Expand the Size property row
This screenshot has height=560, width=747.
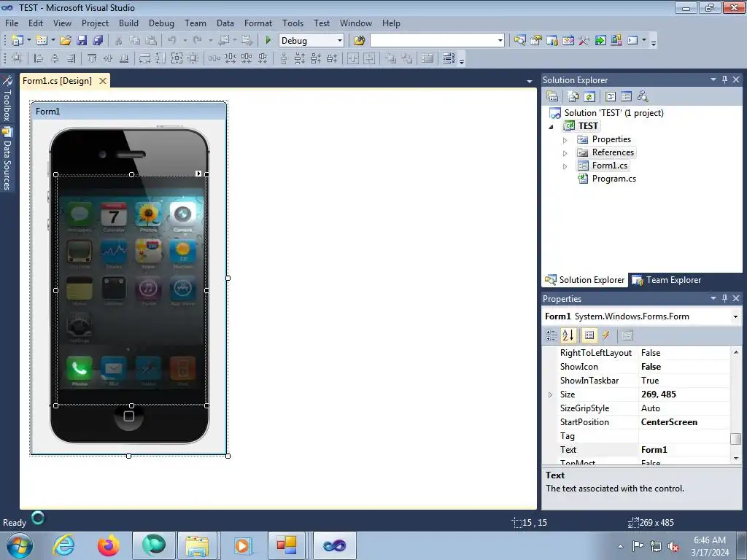click(x=550, y=394)
